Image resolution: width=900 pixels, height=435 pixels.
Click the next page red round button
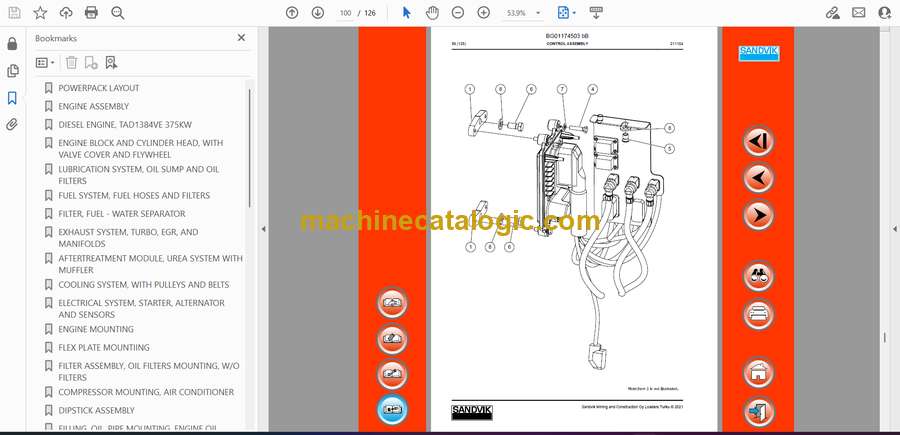click(x=758, y=215)
